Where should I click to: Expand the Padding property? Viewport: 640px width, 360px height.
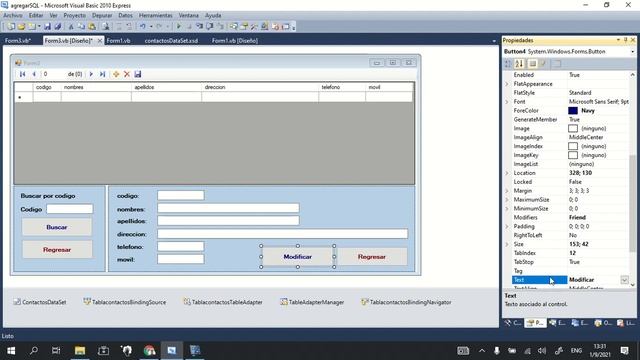click(507, 227)
